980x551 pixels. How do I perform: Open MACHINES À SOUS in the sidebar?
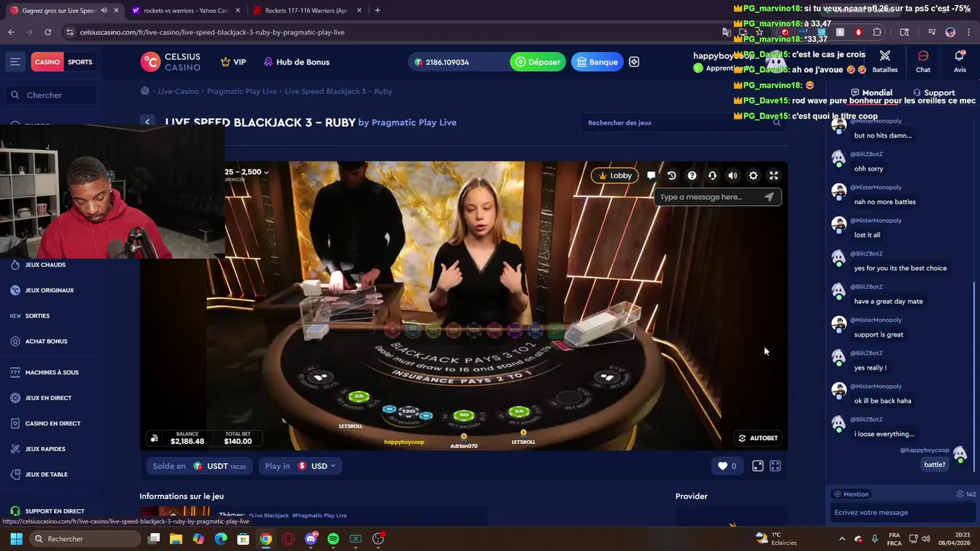coord(51,373)
